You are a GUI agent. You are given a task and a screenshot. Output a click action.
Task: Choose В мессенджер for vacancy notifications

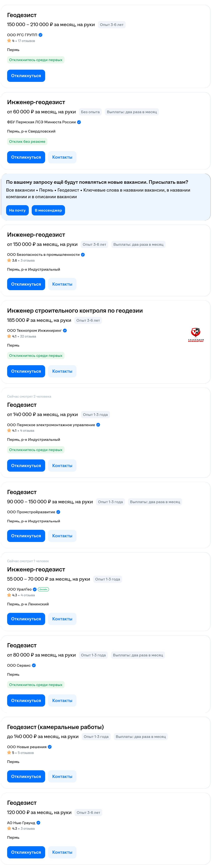pyautogui.click(x=48, y=210)
